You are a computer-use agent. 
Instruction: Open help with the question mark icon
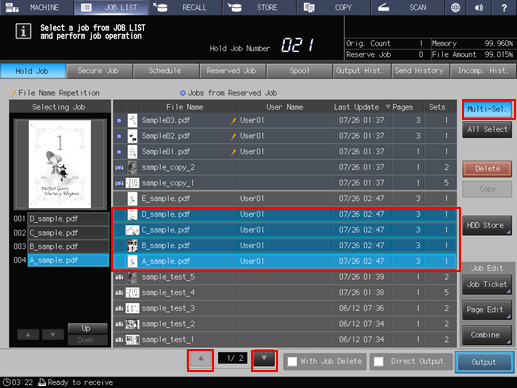click(x=504, y=7)
